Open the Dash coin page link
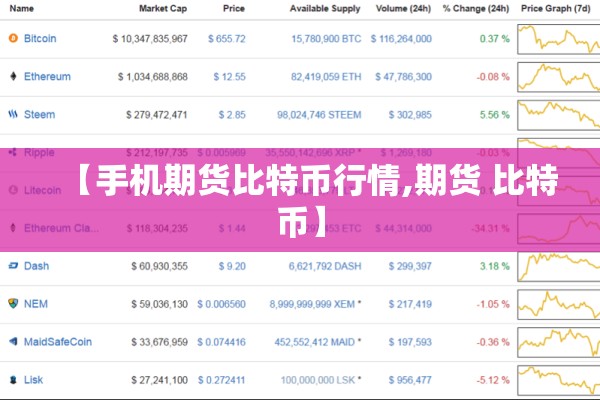This screenshot has height=400, width=600. pos(36,266)
